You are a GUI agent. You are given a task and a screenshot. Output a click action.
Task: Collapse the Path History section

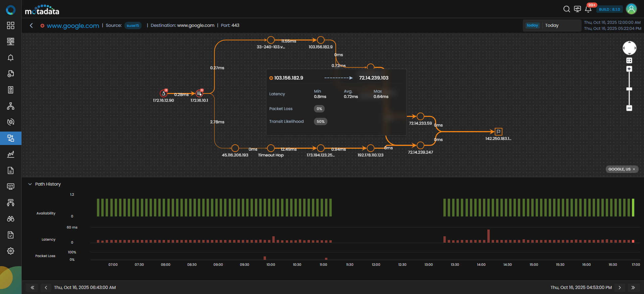(x=30, y=184)
